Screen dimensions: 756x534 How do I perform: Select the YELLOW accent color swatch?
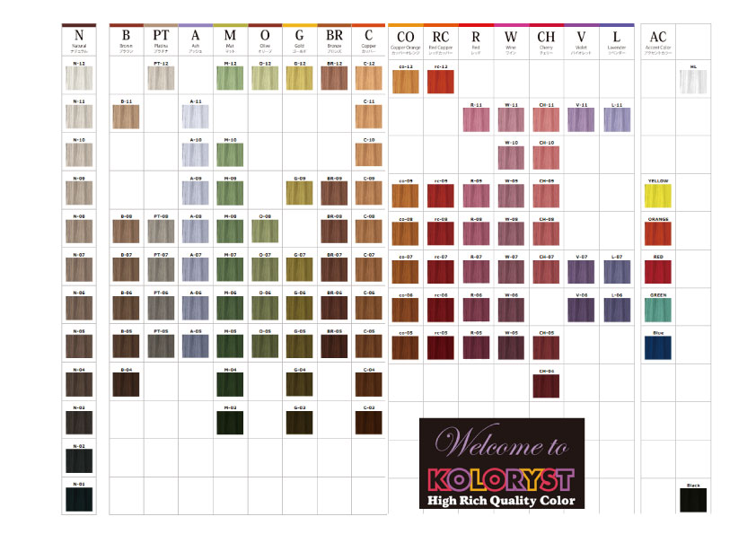click(657, 196)
